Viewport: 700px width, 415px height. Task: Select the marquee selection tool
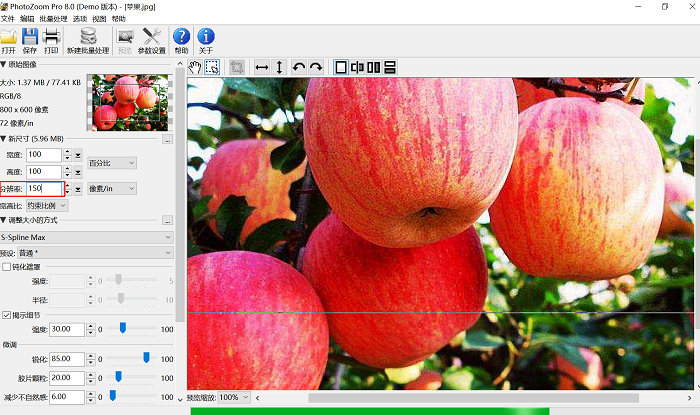[x=212, y=67]
